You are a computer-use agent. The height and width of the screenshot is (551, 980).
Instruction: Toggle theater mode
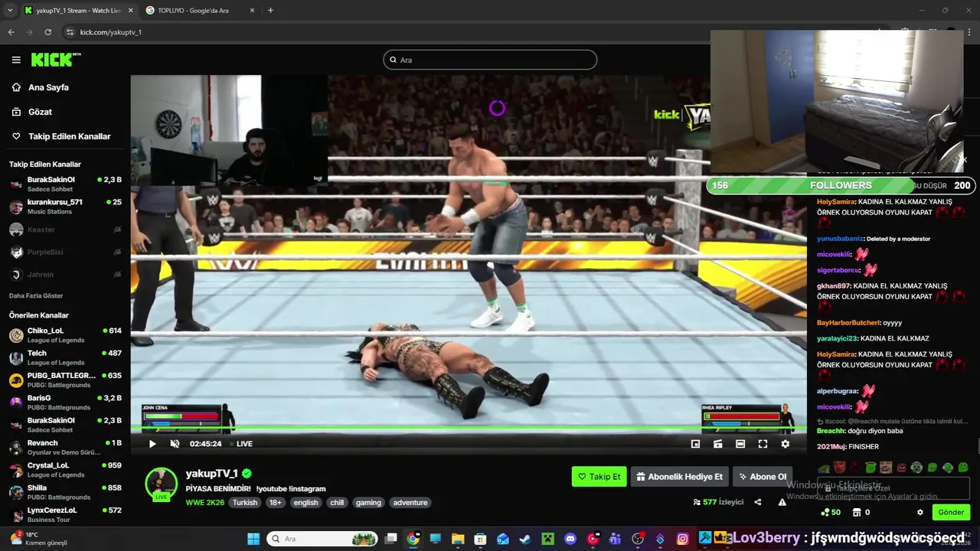coord(740,444)
